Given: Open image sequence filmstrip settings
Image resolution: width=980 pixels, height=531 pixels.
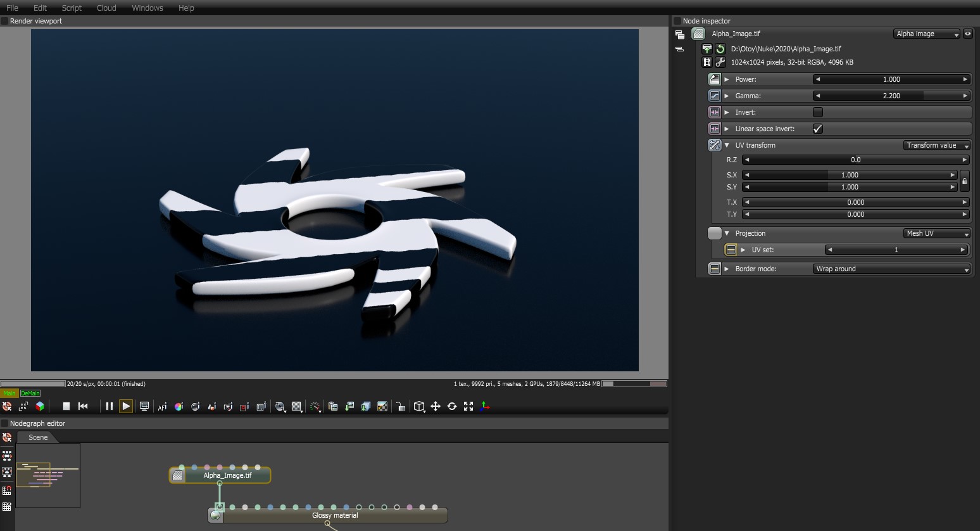Looking at the screenshot, I should coord(707,62).
